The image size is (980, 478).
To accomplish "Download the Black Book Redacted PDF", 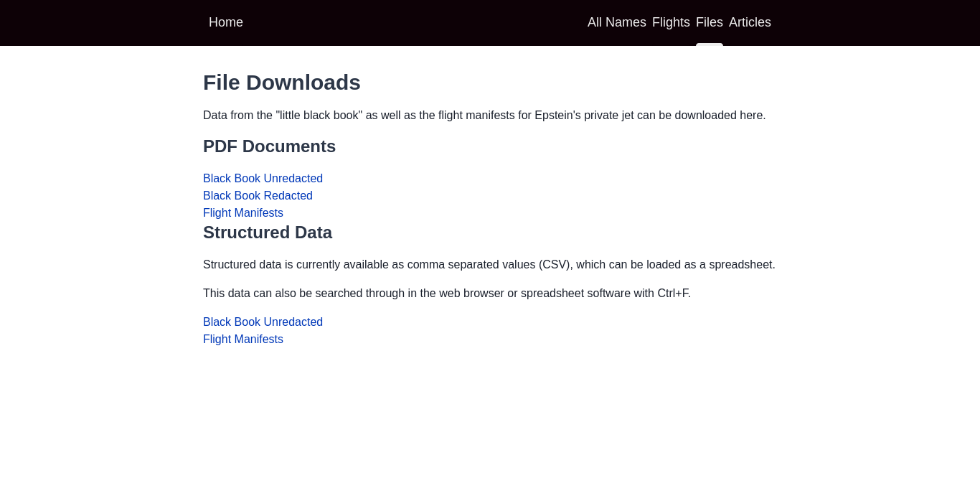I will [x=258, y=196].
